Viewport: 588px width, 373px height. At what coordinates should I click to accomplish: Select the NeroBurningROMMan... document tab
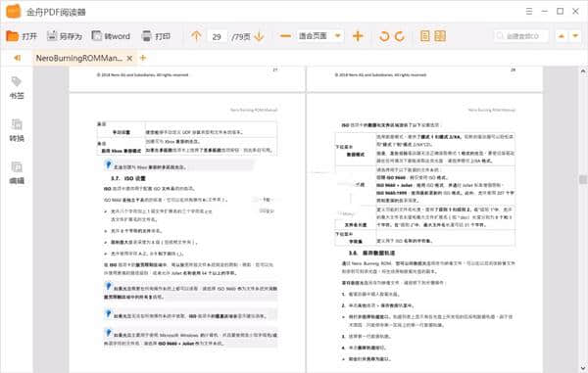[x=78, y=58]
